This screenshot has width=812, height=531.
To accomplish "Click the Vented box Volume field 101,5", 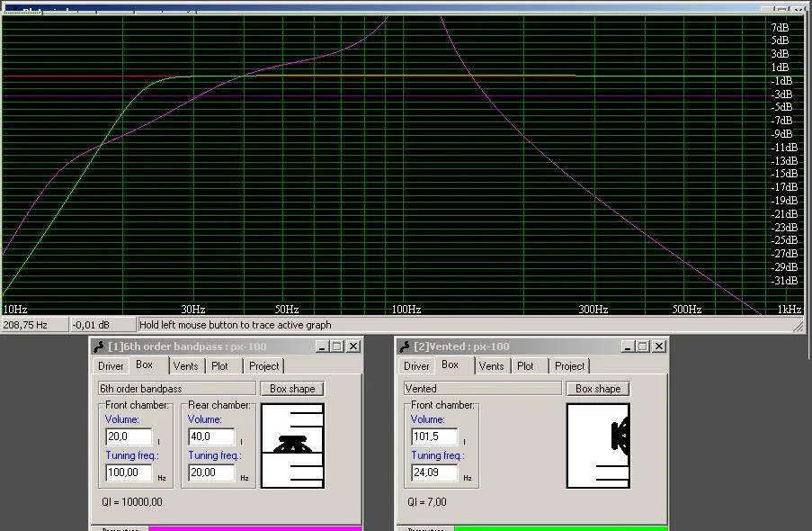I will coord(434,436).
